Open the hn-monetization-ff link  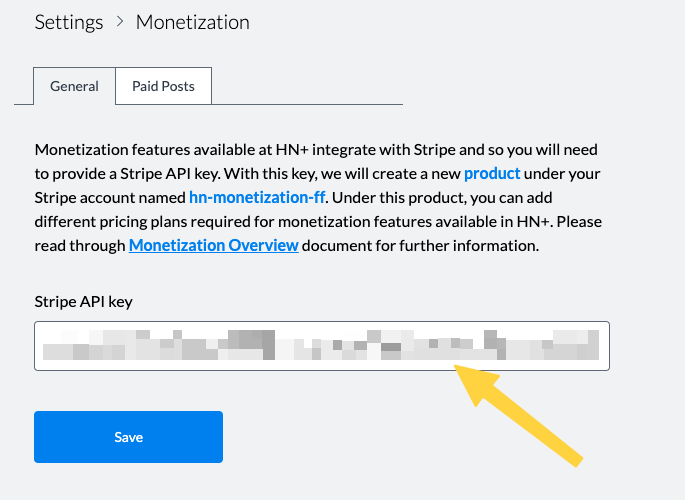pyautogui.click(x=257, y=198)
